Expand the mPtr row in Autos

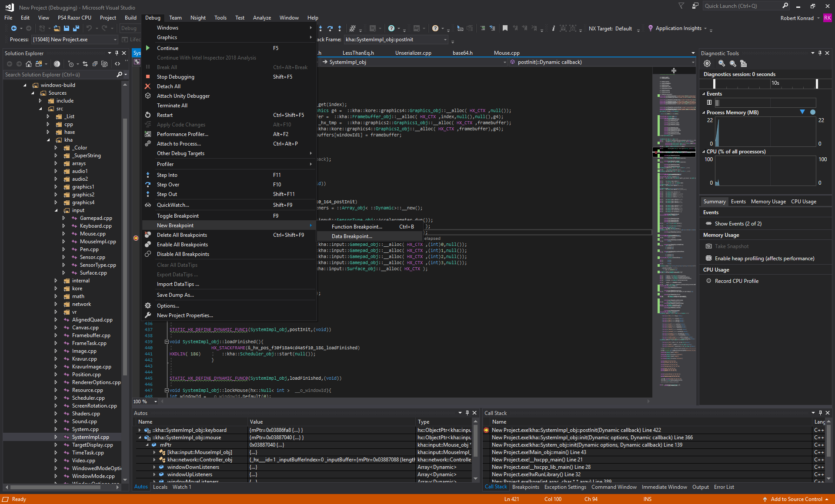click(x=147, y=445)
